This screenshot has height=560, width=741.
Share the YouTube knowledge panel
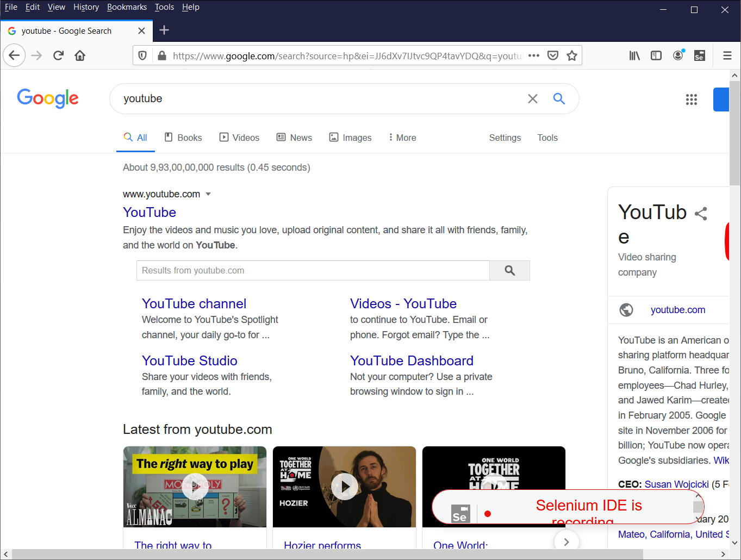pyautogui.click(x=701, y=214)
